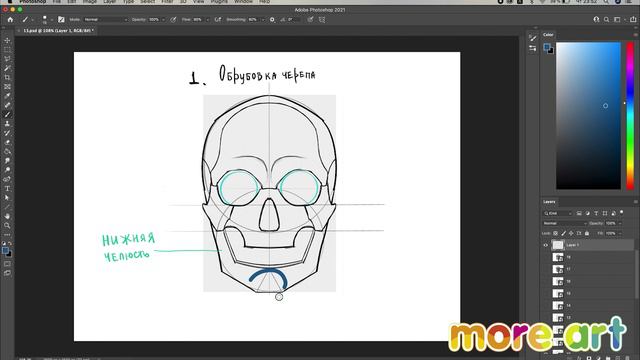The image size is (640, 360).
Task: Open the File menu
Action: tap(56, 2)
